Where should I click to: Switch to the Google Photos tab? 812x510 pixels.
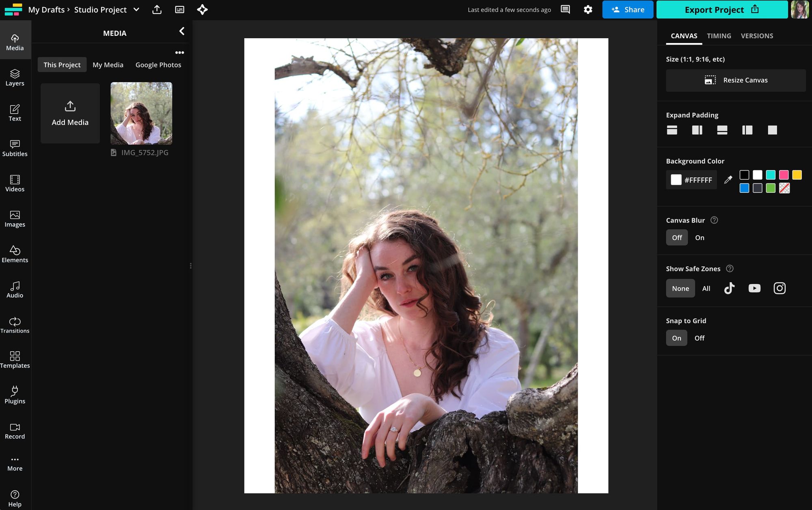click(158, 65)
